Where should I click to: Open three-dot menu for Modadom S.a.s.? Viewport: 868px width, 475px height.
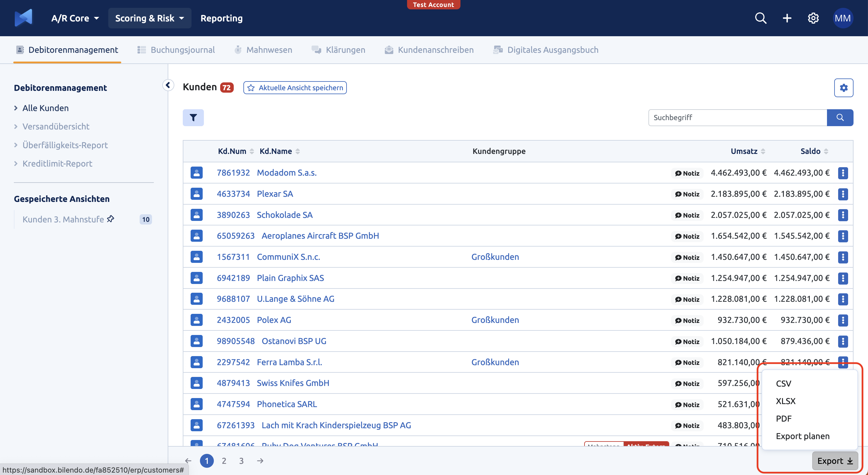843,173
